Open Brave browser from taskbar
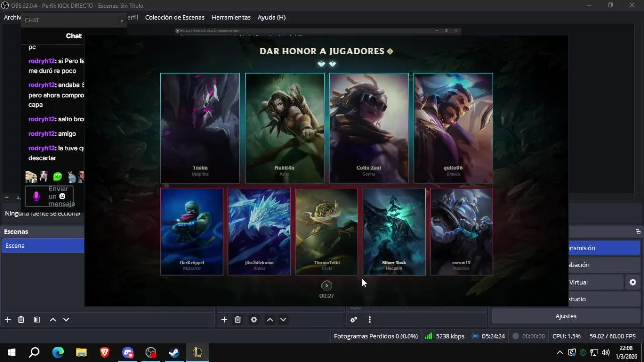This screenshot has width=644, height=362. [x=105, y=353]
